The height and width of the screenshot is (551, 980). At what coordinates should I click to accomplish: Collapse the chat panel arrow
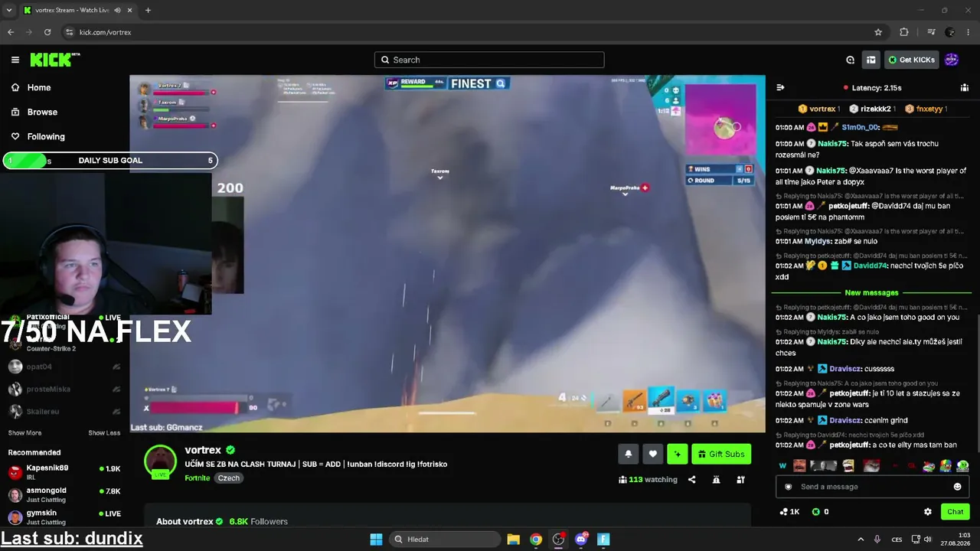(780, 88)
